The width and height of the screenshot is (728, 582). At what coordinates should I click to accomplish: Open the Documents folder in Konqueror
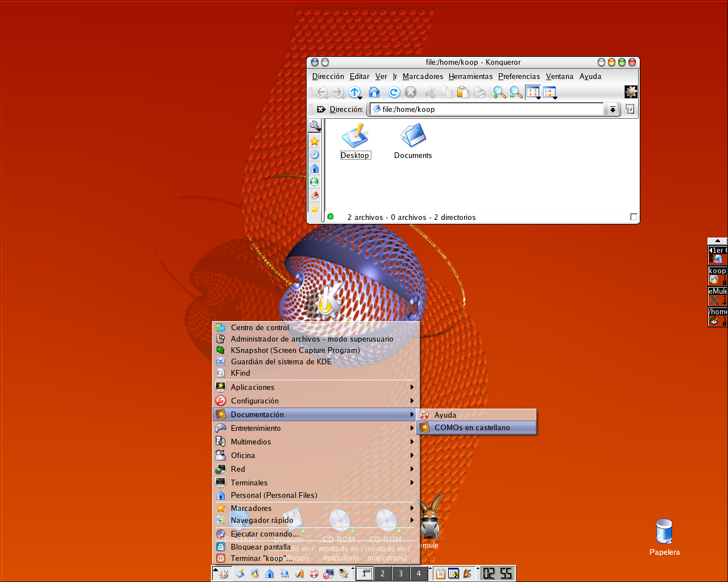pos(413,141)
